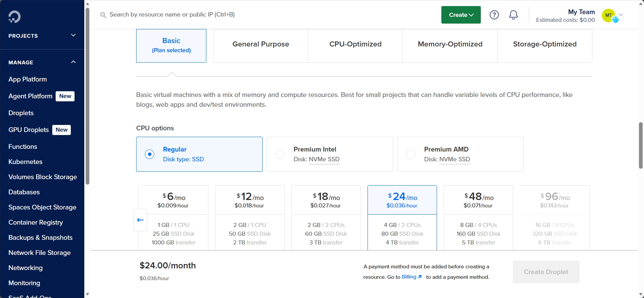Open the help question mark icon

494,15
